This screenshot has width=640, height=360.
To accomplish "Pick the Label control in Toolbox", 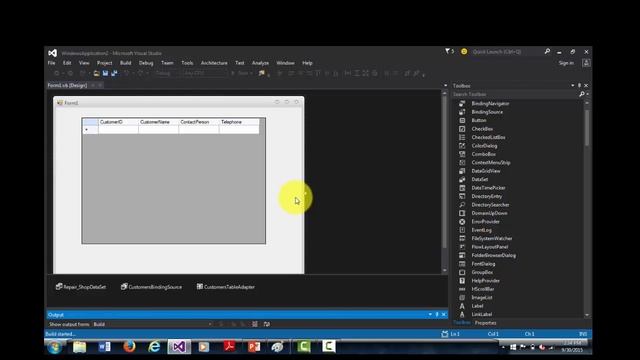I will tap(477, 306).
